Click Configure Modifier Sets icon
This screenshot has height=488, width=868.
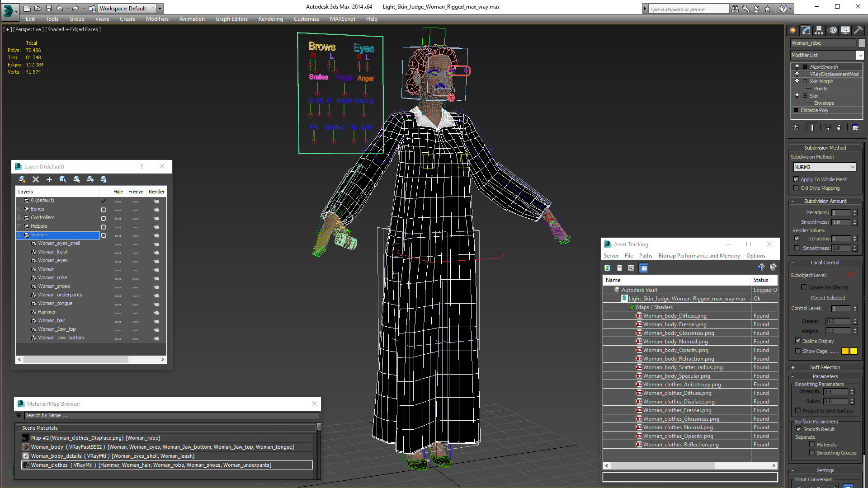coord(855,127)
